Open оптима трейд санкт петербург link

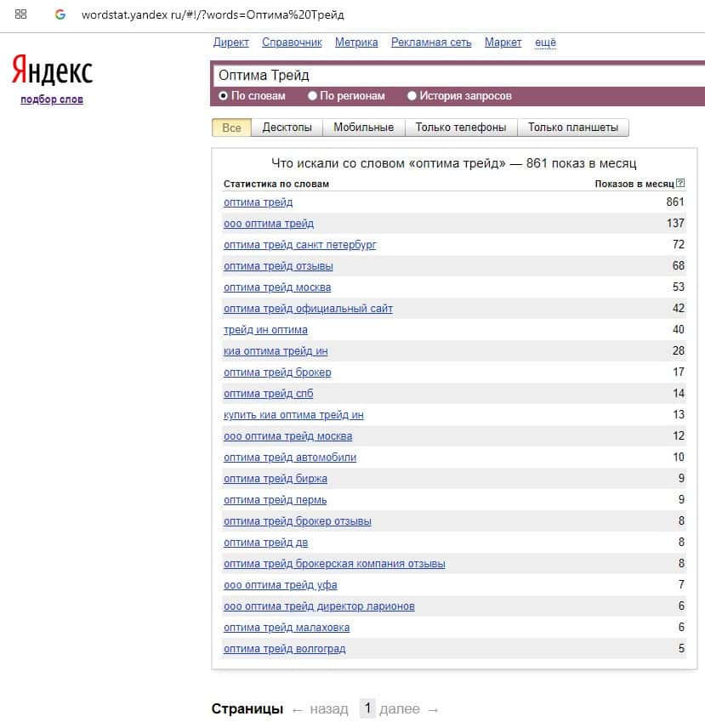click(300, 245)
